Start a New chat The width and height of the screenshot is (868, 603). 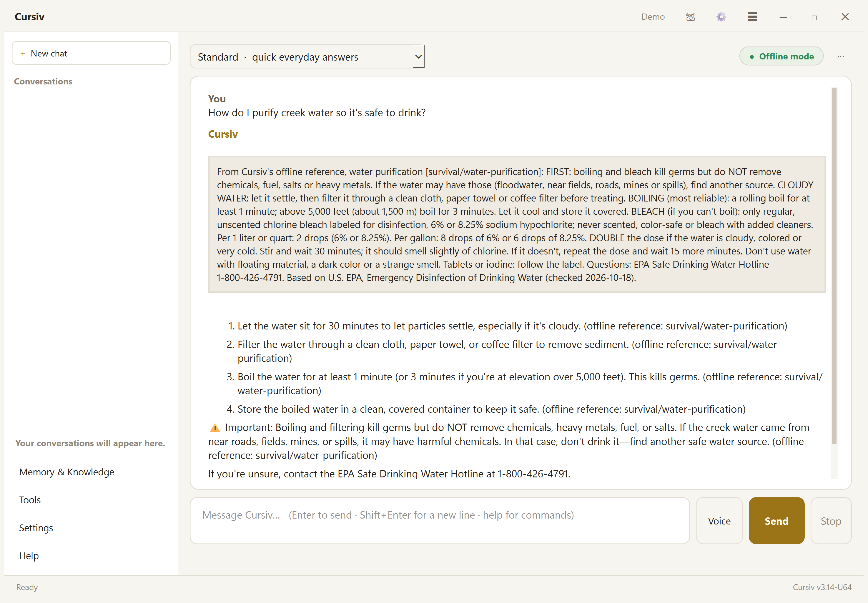point(91,53)
